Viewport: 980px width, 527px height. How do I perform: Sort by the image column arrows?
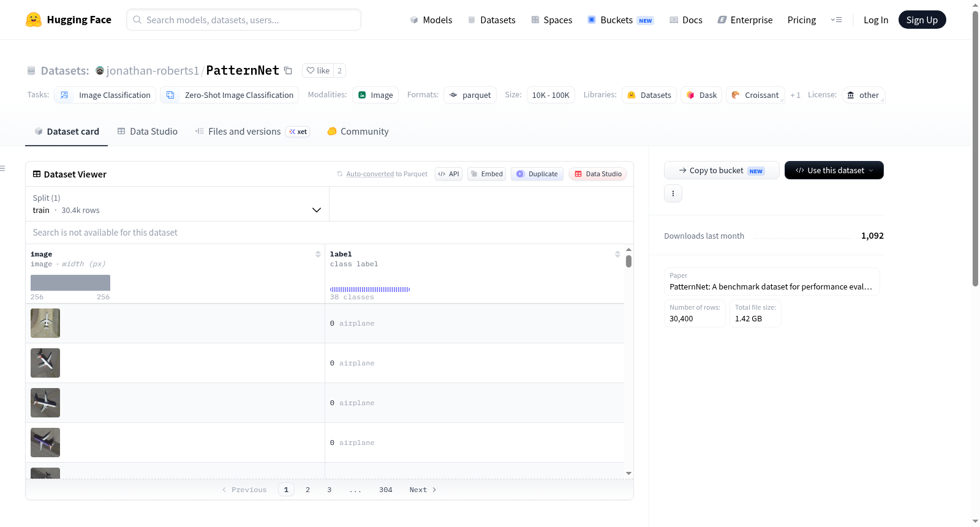point(318,254)
